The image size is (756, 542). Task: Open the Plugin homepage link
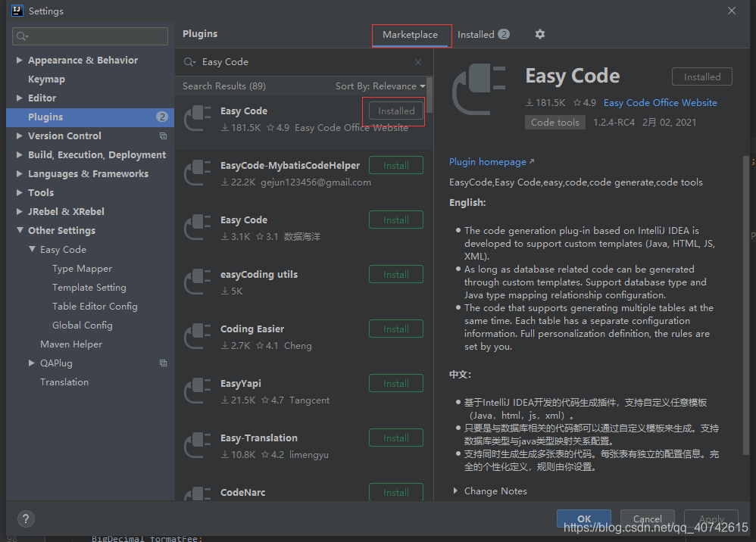click(x=488, y=161)
